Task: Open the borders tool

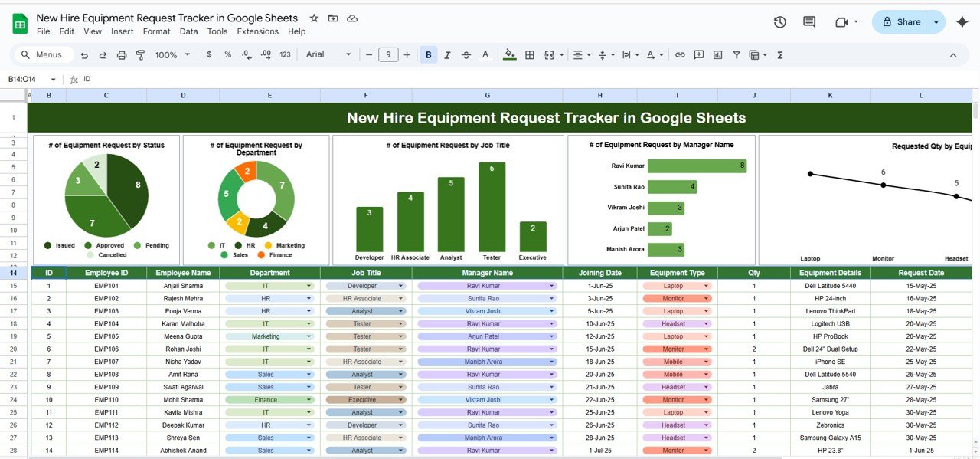Action: [529, 55]
